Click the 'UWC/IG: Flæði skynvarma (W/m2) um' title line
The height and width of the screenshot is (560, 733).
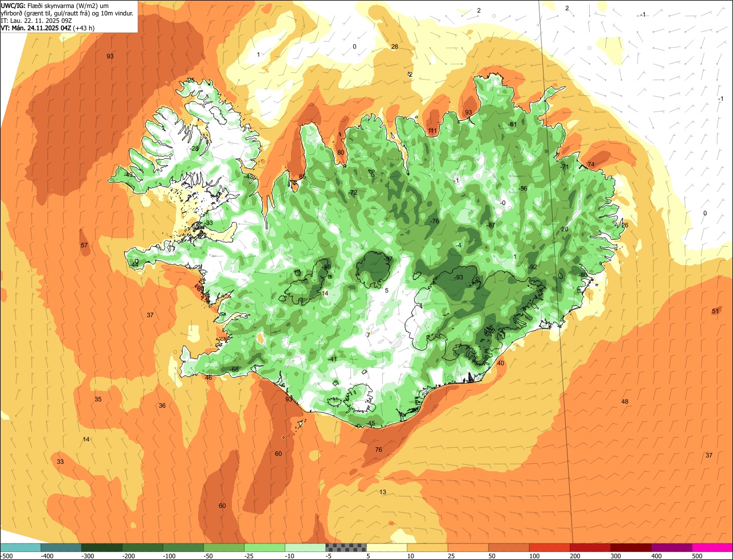[x=54, y=5]
